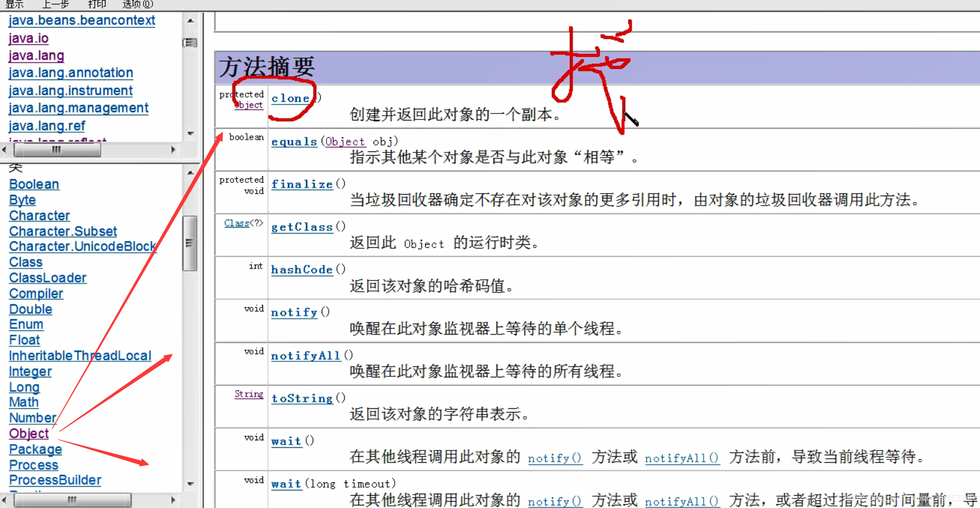The height and width of the screenshot is (508, 980).
Task: Open the java.lang.annotation package
Action: click(x=71, y=73)
